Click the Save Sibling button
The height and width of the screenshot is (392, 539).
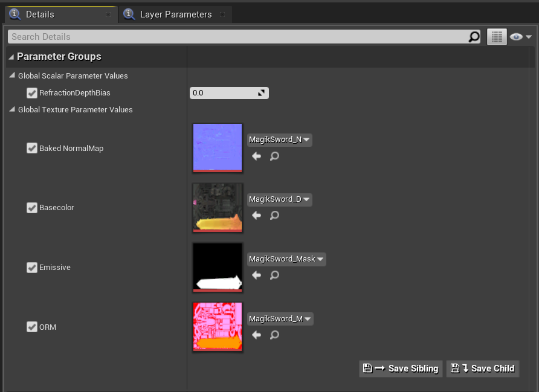pyautogui.click(x=401, y=368)
